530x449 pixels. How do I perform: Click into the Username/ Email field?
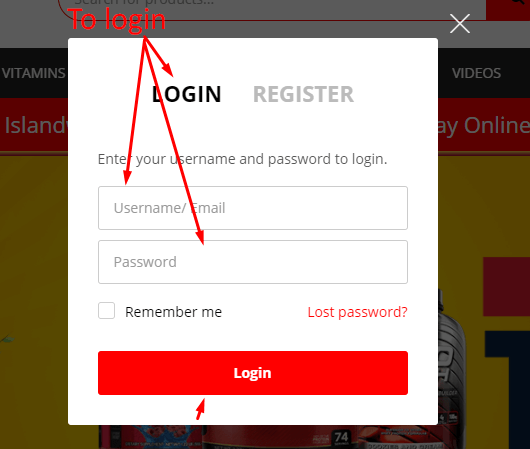point(253,208)
